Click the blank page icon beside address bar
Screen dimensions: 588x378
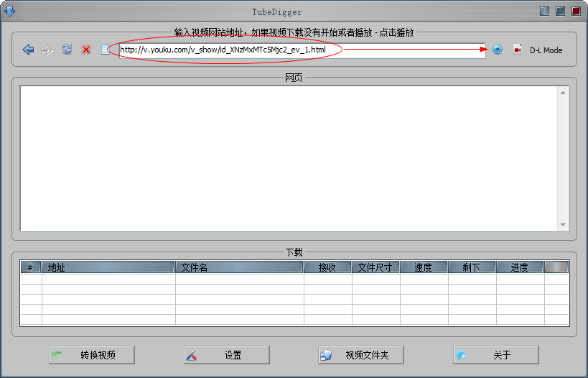click(106, 50)
